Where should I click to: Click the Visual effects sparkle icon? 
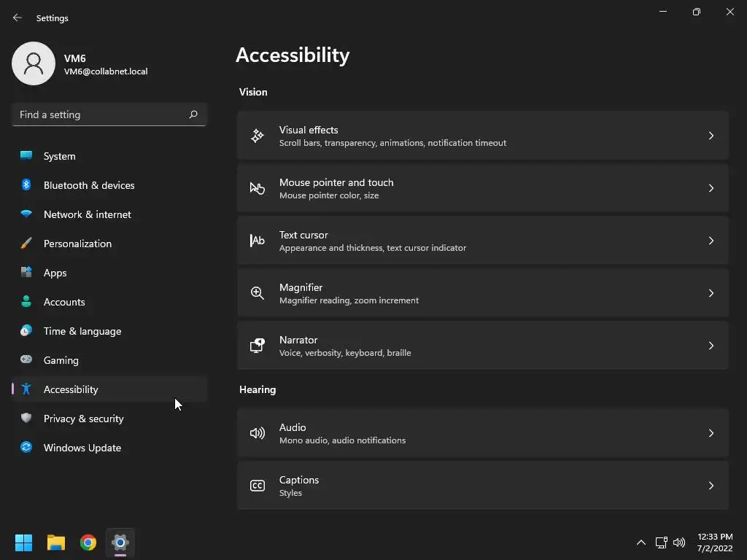(257, 136)
